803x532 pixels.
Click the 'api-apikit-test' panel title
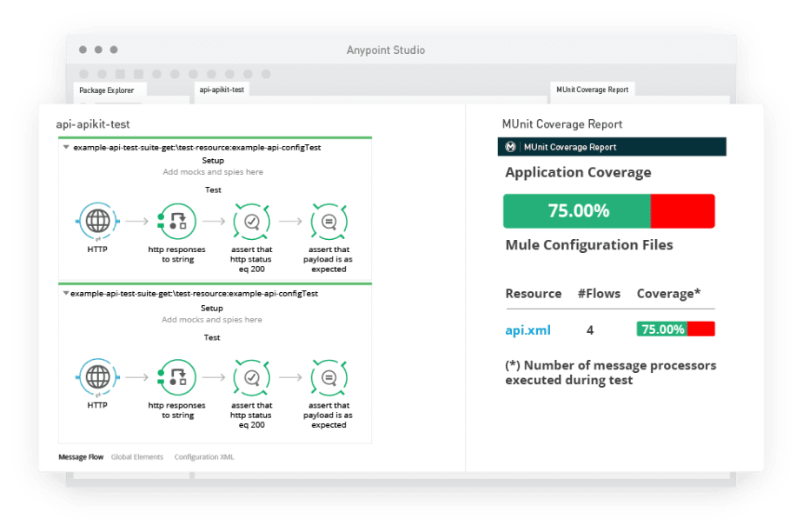click(x=93, y=124)
